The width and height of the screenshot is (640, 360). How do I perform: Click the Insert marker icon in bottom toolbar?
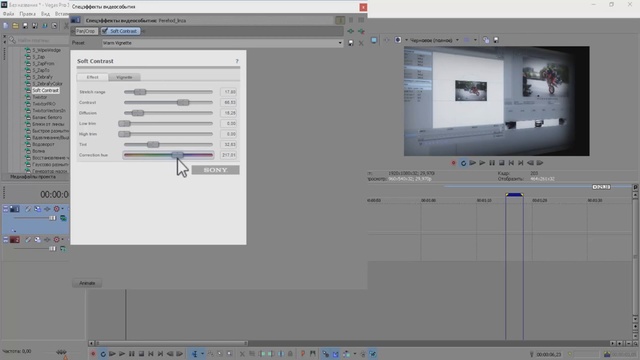pyautogui.click(x=303, y=354)
